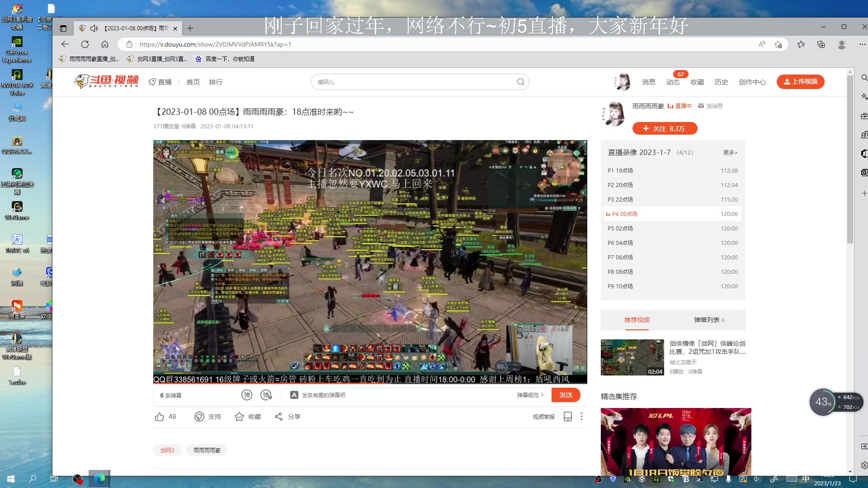Select playlist item P5 02点场
868x488 pixels.
coord(673,228)
